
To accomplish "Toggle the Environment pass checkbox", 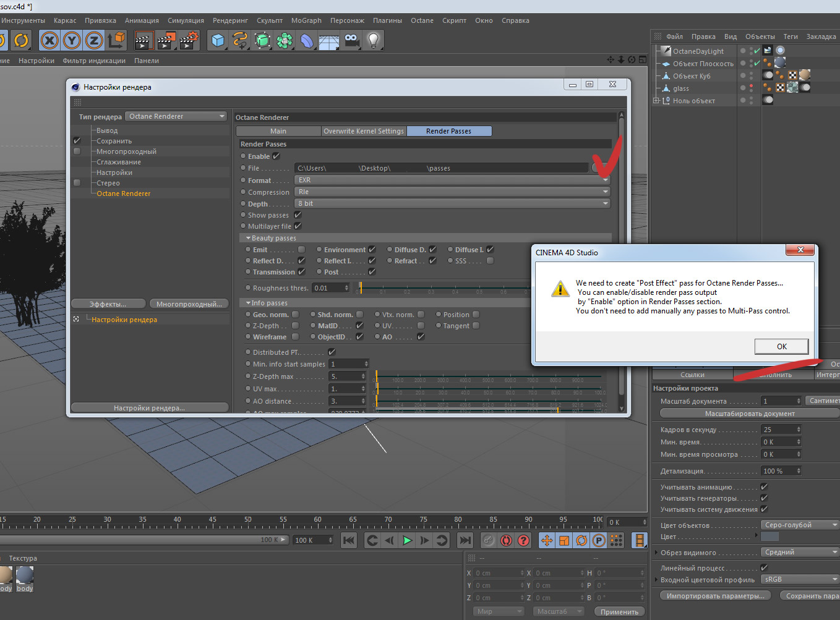I will 372,250.
